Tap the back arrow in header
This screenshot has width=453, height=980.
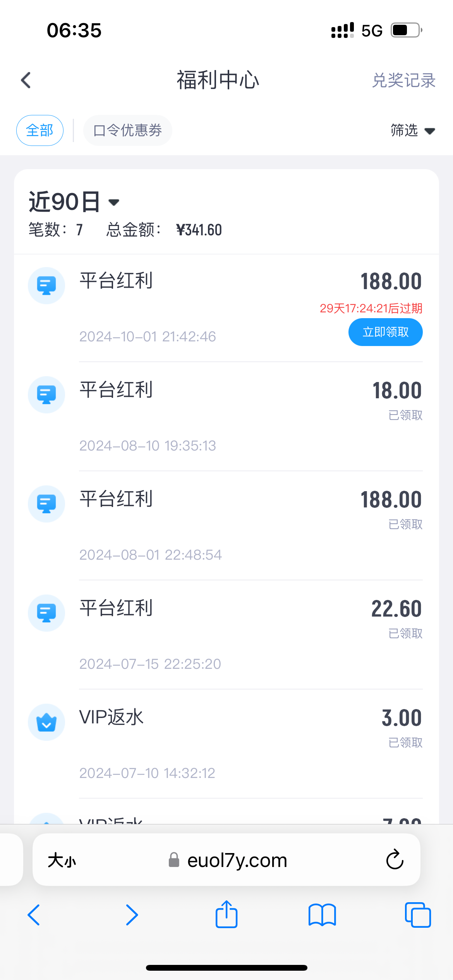(26, 81)
